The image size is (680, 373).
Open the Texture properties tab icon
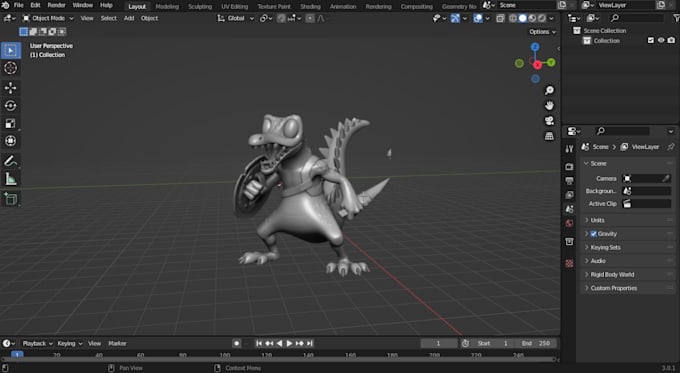point(569,263)
